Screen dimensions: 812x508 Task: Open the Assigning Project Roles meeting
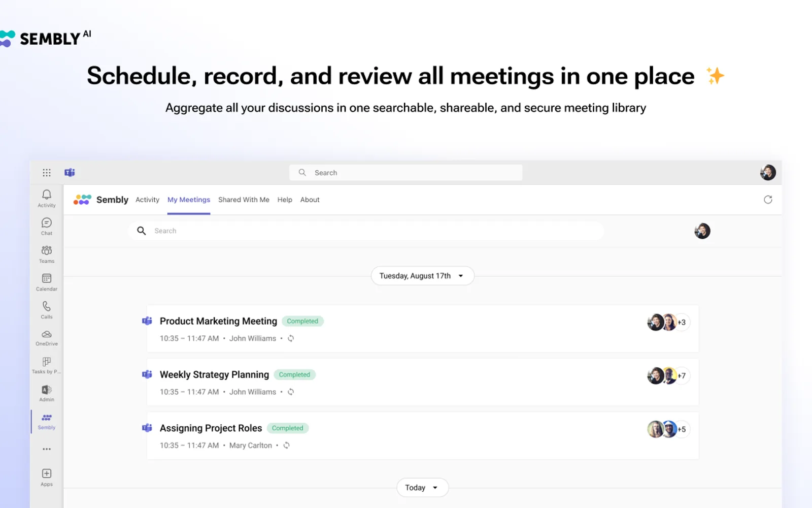pyautogui.click(x=422, y=436)
